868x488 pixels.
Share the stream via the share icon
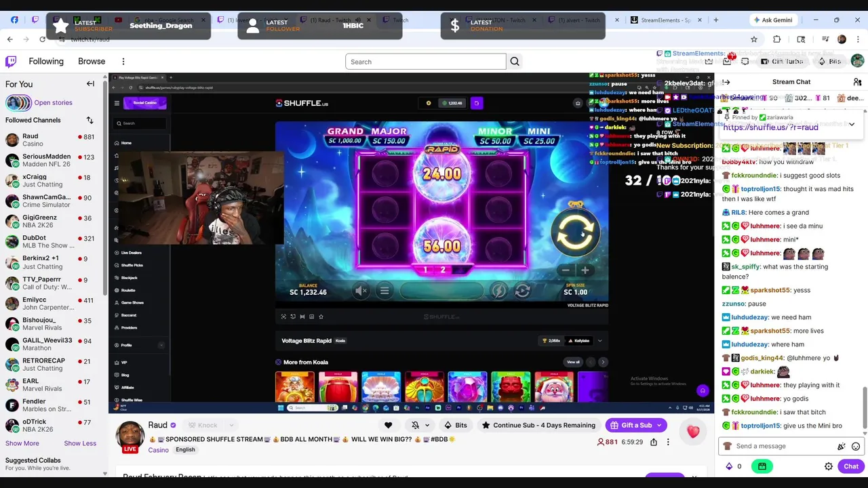(654, 443)
